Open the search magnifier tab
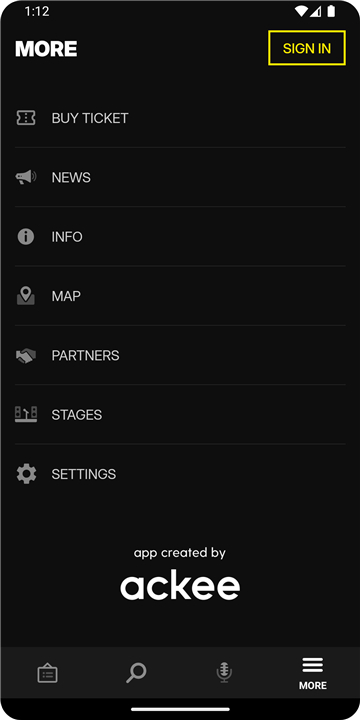 (136, 673)
